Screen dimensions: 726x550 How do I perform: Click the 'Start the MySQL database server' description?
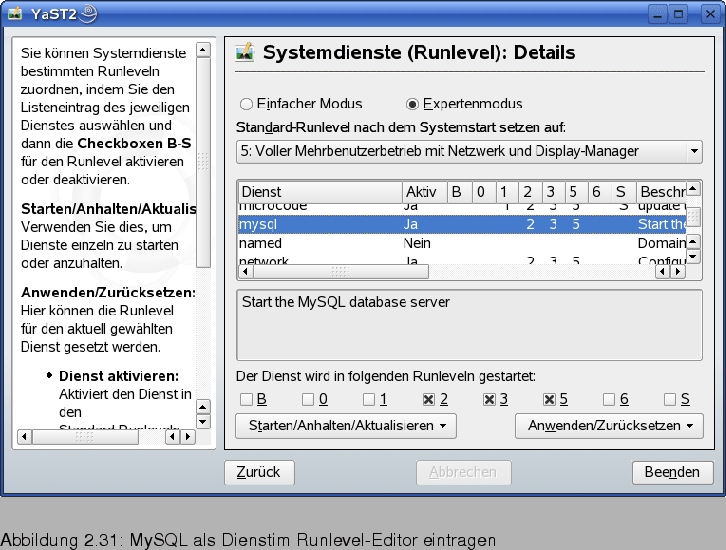(345, 302)
